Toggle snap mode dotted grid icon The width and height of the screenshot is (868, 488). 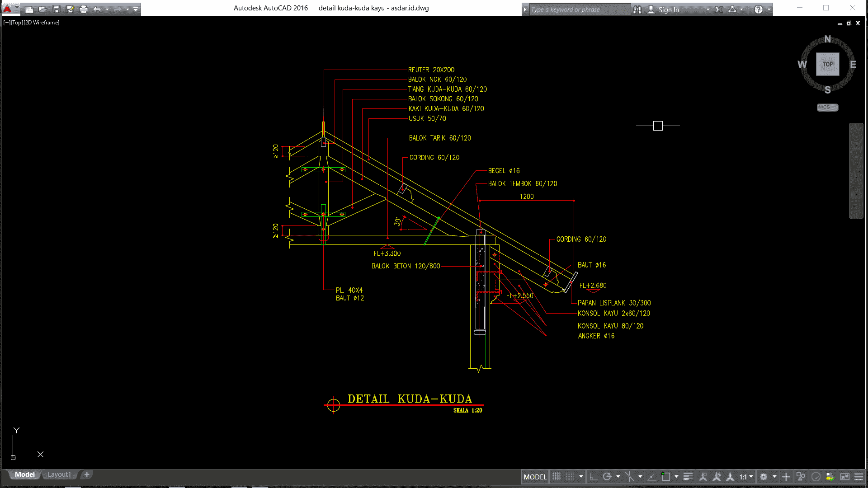tap(570, 477)
